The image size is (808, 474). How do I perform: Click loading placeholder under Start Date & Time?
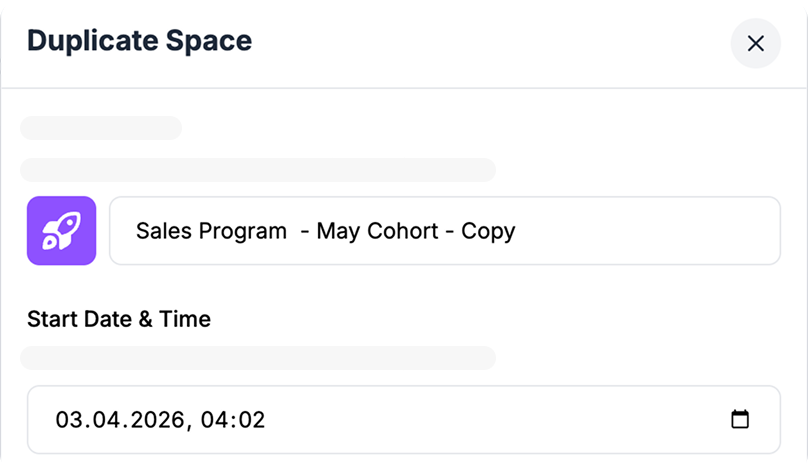pos(258,358)
